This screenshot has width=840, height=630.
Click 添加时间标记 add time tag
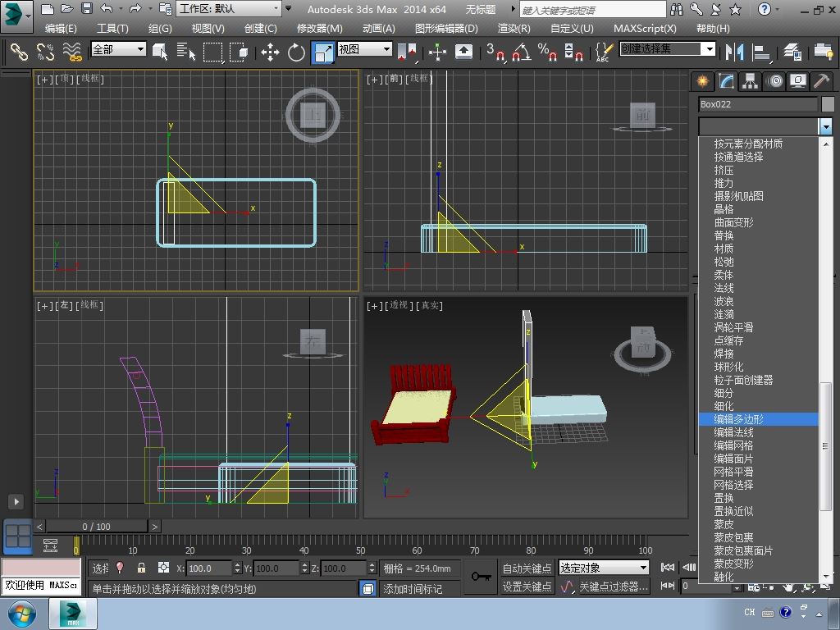[x=413, y=589]
